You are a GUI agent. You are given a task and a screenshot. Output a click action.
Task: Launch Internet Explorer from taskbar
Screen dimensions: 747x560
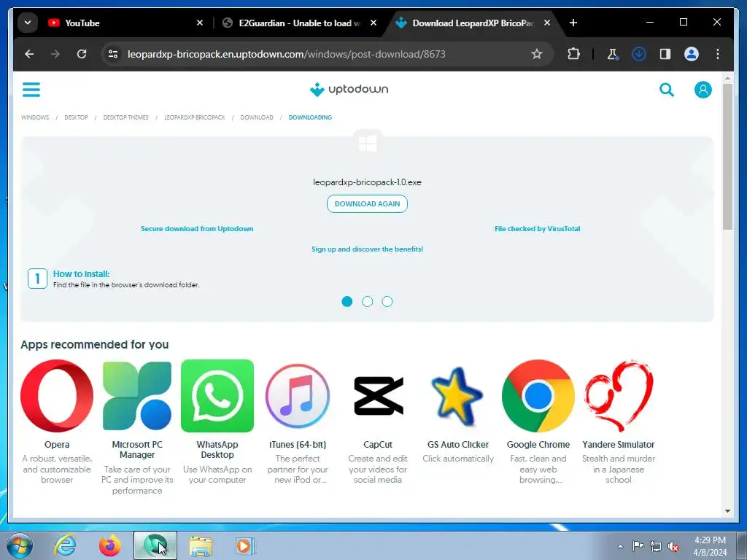[65, 545]
